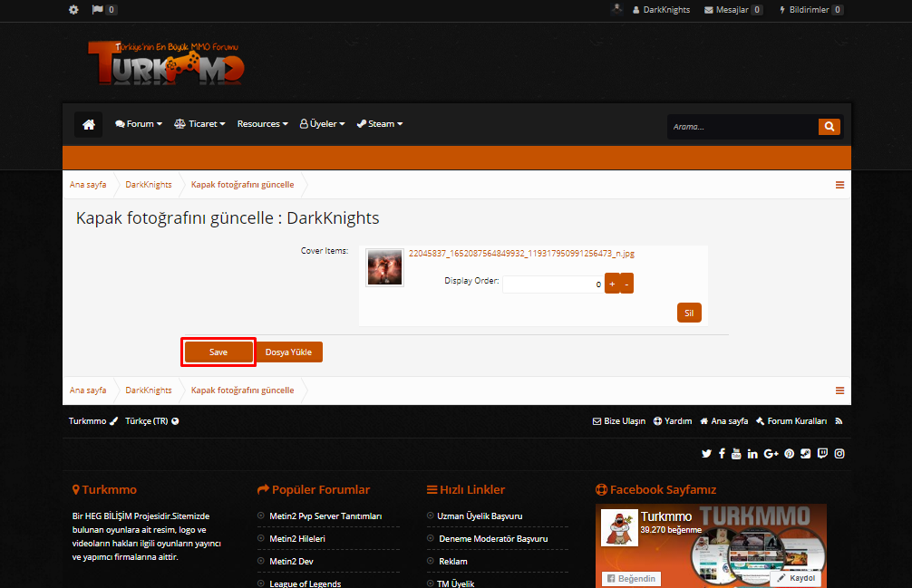The width and height of the screenshot is (912, 588).
Task: Go to home via the house icon
Action: coord(89,124)
